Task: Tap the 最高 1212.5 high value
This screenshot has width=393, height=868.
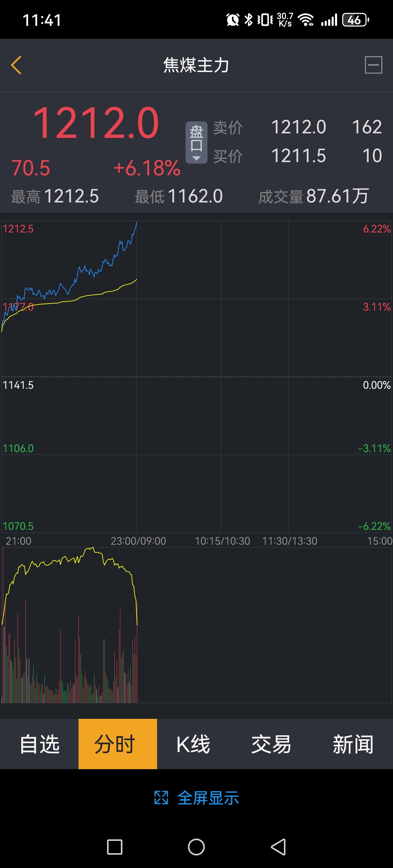Action: coord(71,196)
